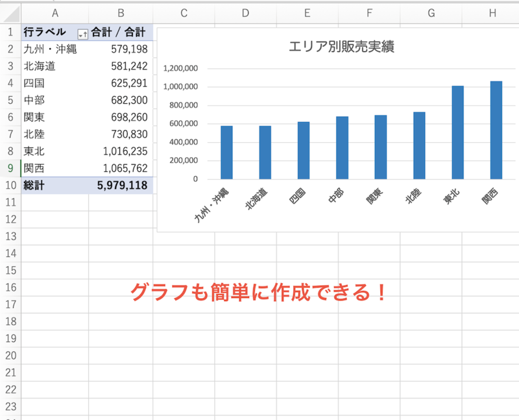
Task: Click the 東北 bar in chart
Action: (x=458, y=132)
